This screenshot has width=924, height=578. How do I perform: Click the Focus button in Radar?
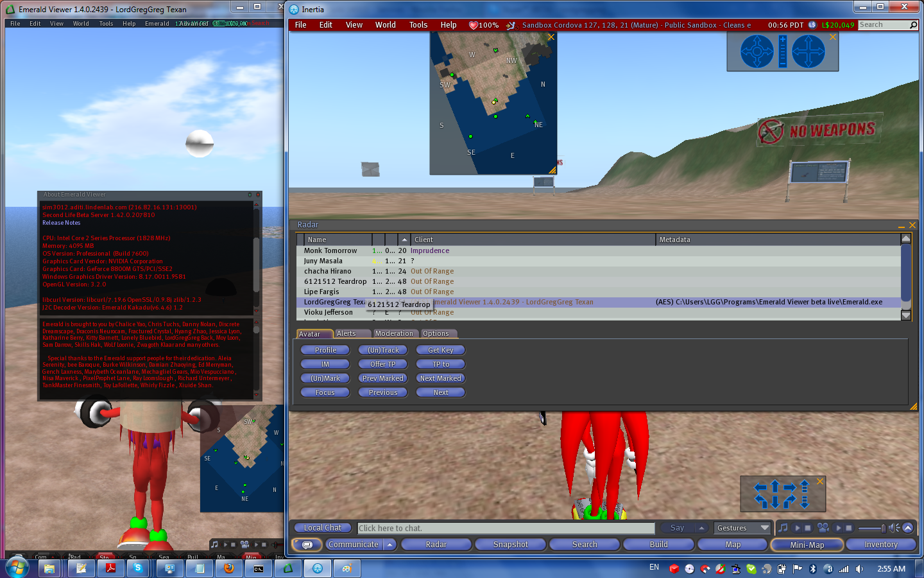(x=325, y=392)
